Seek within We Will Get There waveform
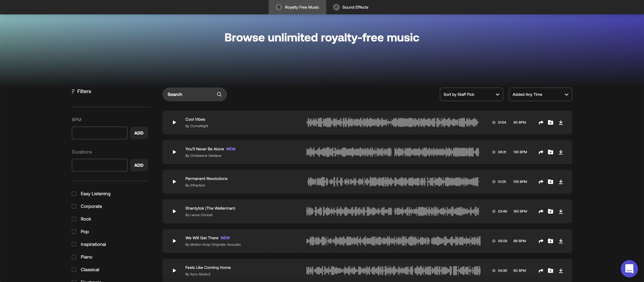 coord(393,241)
